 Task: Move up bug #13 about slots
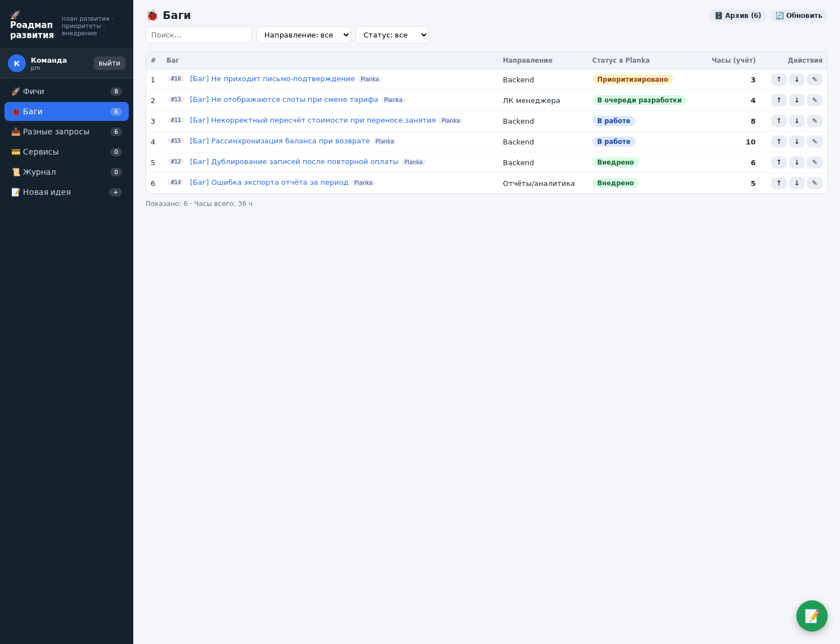pos(778,100)
